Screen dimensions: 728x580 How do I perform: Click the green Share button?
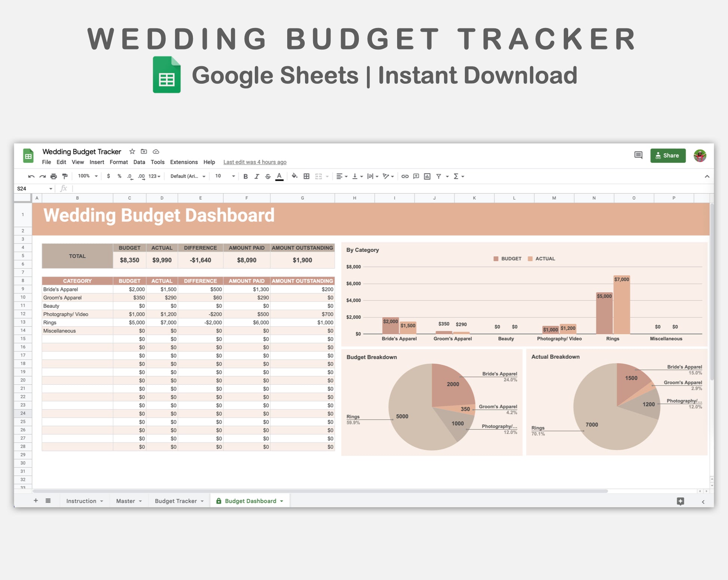(x=668, y=156)
